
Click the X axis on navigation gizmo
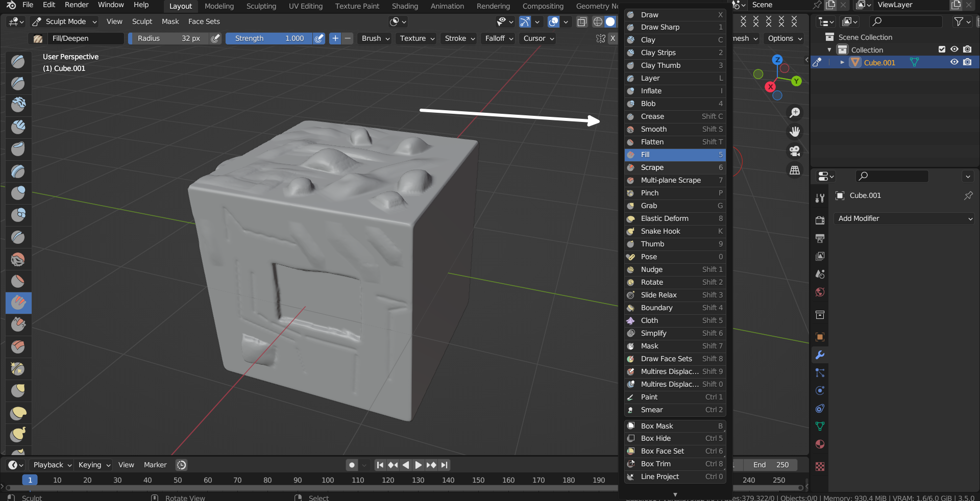point(770,87)
